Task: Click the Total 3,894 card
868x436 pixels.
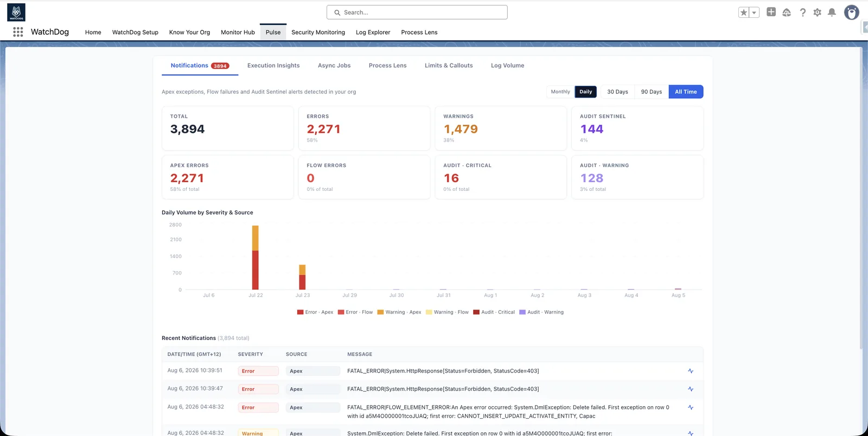Action: point(228,128)
